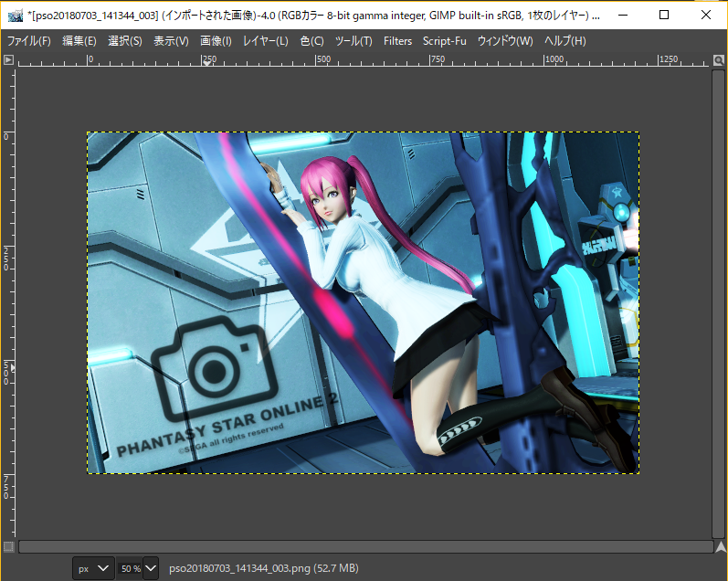Minimize the GIMP window

pyautogui.click(x=623, y=15)
